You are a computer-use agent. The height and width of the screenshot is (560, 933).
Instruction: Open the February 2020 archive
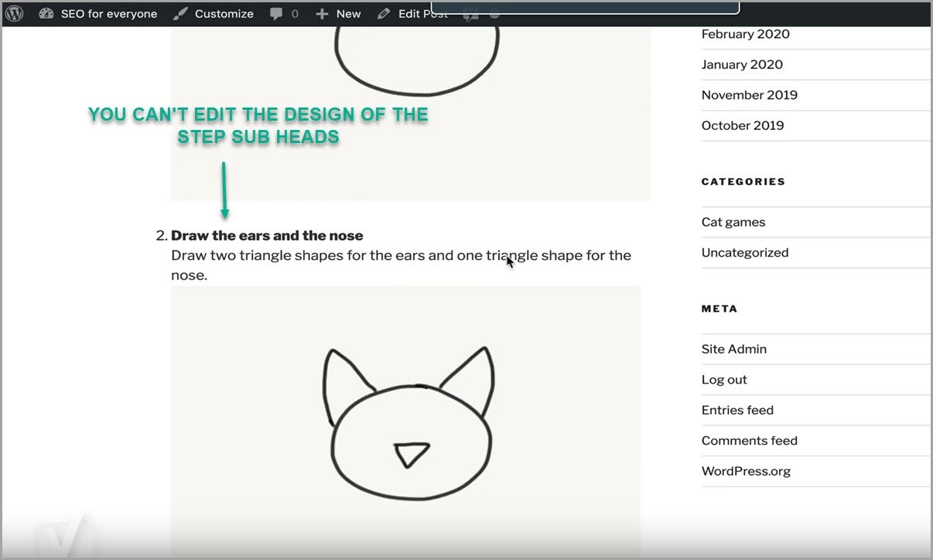[745, 33]
